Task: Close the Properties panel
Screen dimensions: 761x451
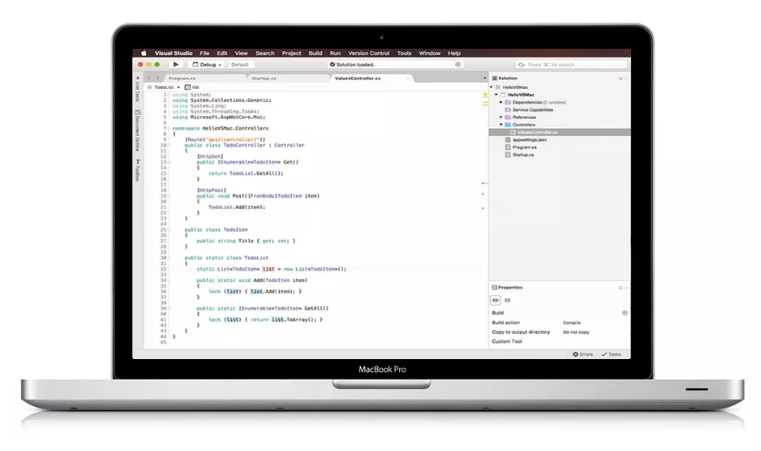Action: point(626,288)
